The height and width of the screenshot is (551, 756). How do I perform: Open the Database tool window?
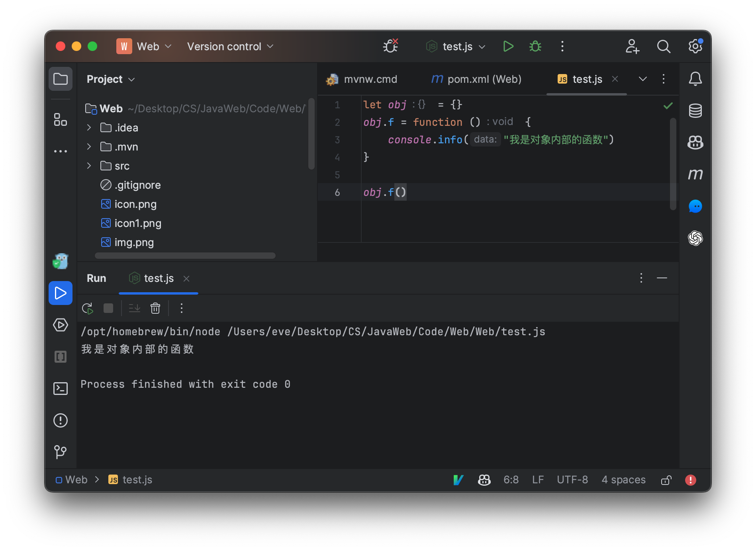(x=695, y=111)
